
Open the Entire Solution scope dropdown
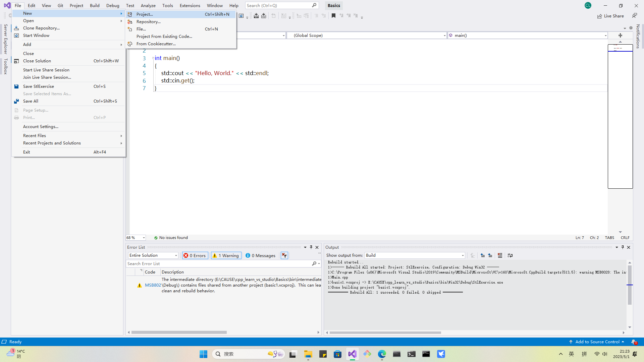click(153, 255)
